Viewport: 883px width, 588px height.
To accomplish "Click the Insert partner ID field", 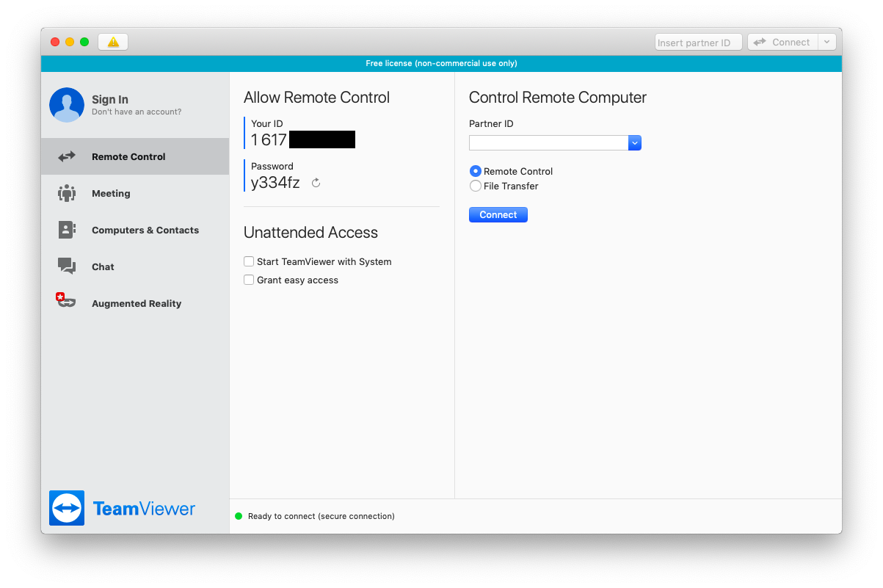I will (697, 43).
